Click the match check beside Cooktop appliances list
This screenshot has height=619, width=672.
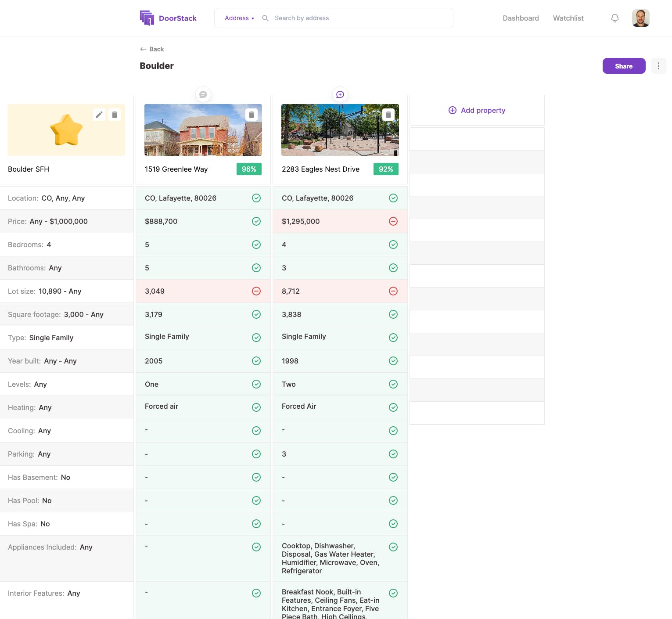[393, 547]
